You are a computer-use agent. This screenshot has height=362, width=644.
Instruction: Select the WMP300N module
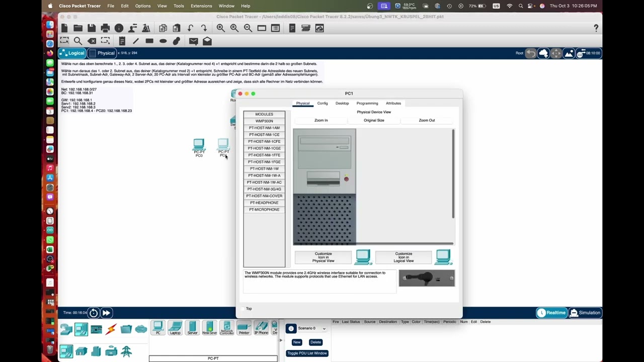click(x=264, y=121)
